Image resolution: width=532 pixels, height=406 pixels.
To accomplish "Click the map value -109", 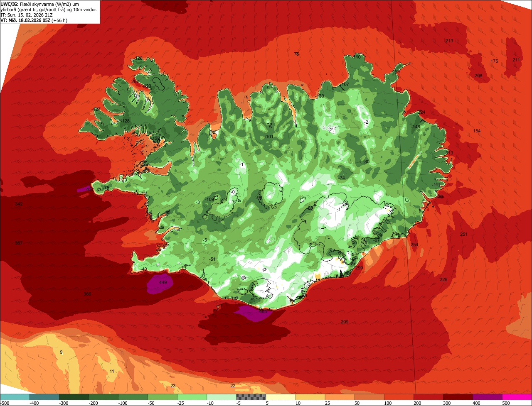I will pyautogui.click(x=210, y=199).
